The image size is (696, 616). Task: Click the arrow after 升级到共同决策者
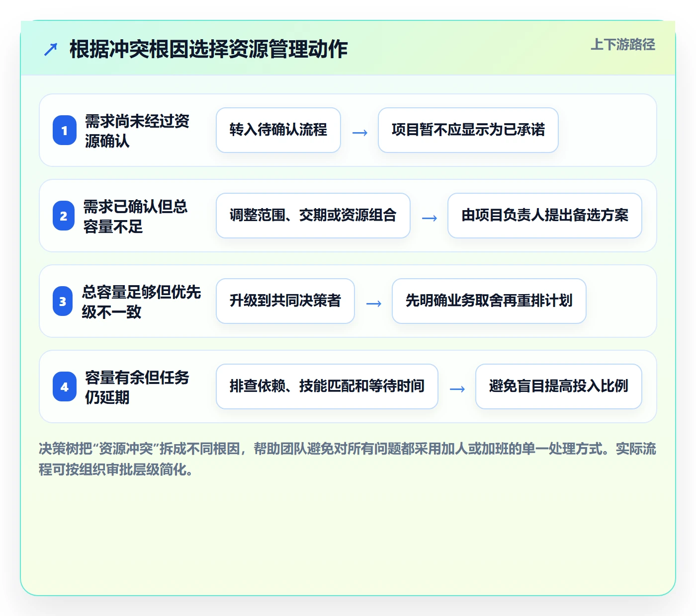click(x=374, y=304)
